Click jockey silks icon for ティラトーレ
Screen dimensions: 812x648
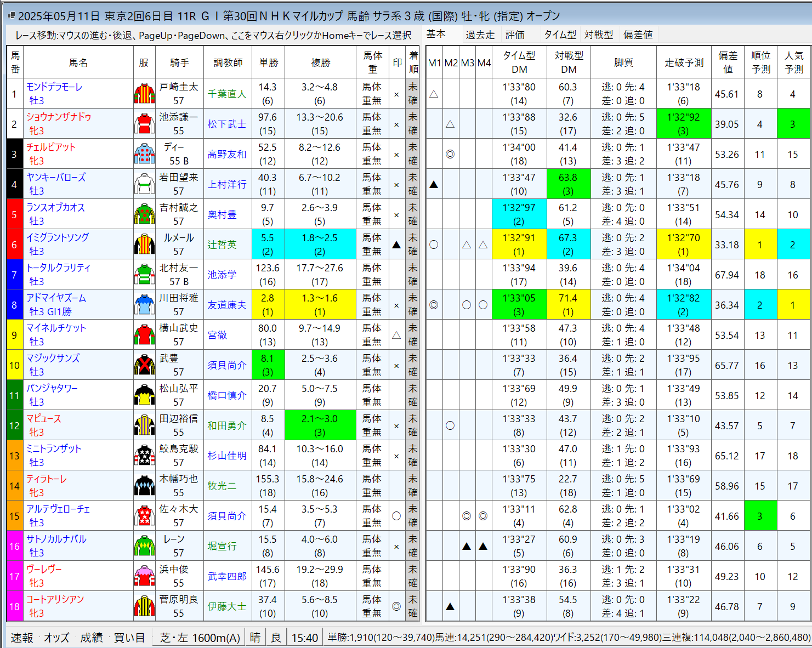(144, 486)
